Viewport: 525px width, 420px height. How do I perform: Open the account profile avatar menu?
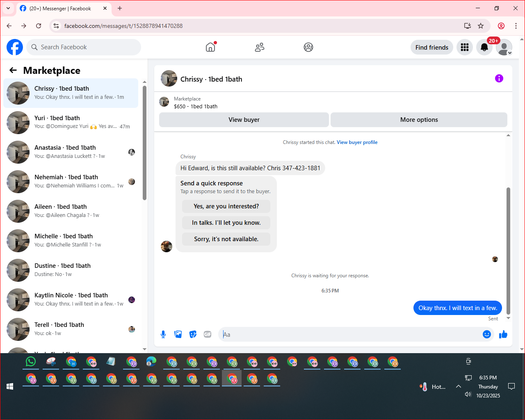pyautogui.click(x=504, y=47)
